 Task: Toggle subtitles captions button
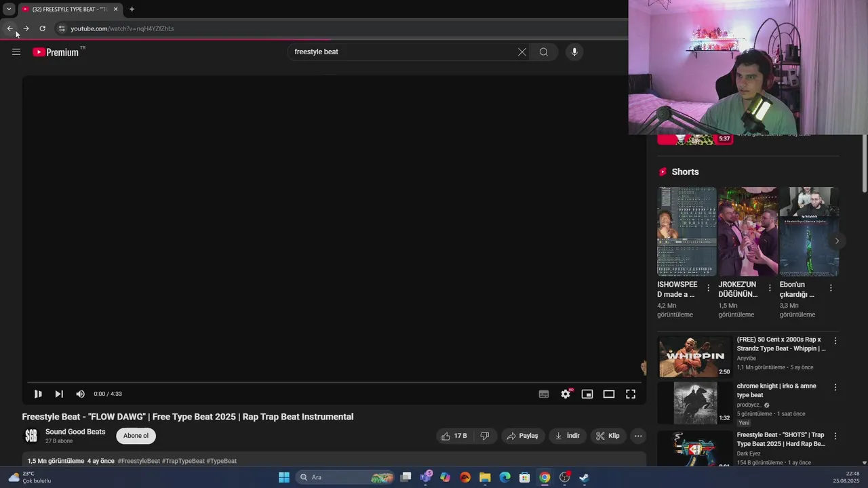click(x=544, y=394)
